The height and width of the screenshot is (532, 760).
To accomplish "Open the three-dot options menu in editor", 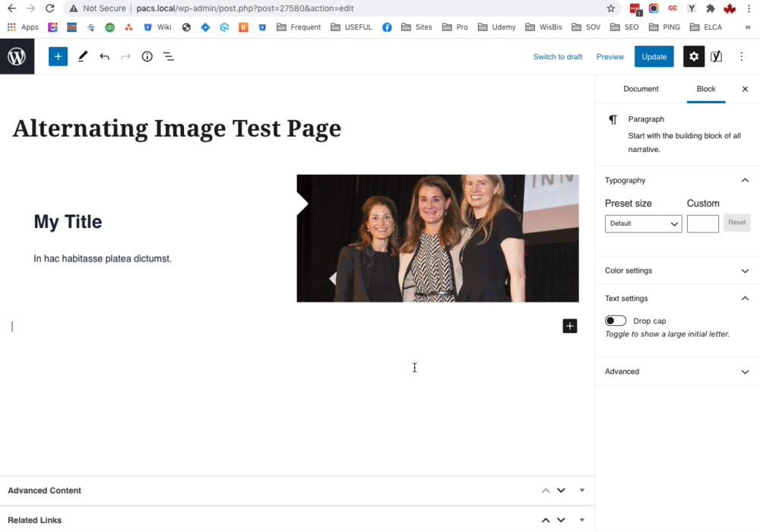I will [x=742, y=57].
